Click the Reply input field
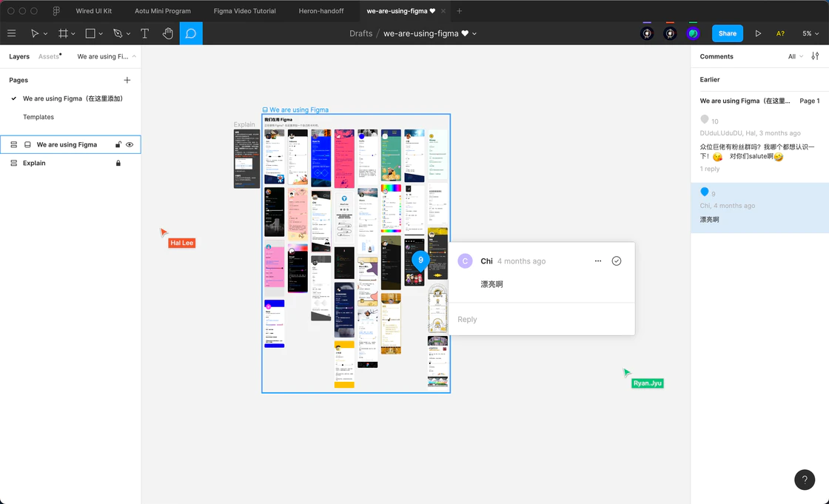The width and height of the screenshot is (829, 504). 542,319
